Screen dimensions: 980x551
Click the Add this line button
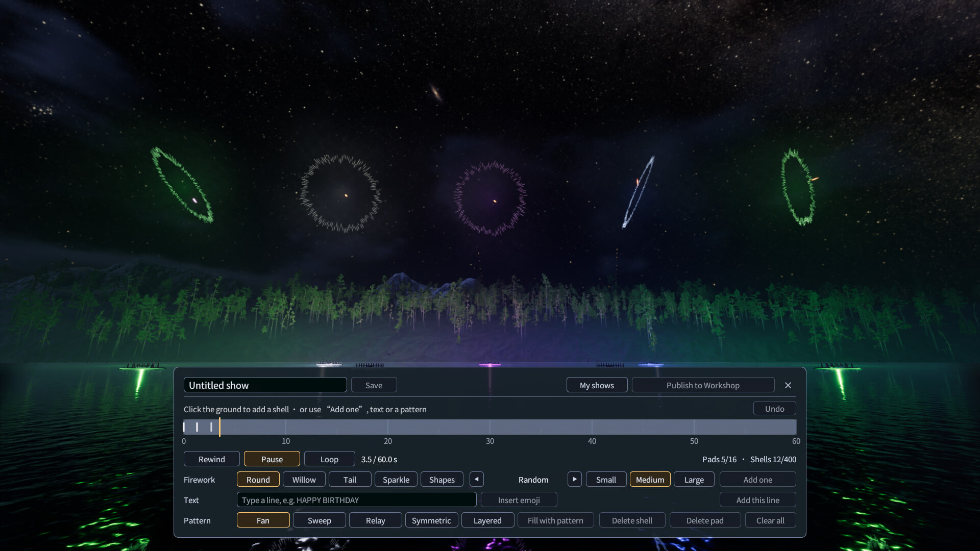click(758, 499)
